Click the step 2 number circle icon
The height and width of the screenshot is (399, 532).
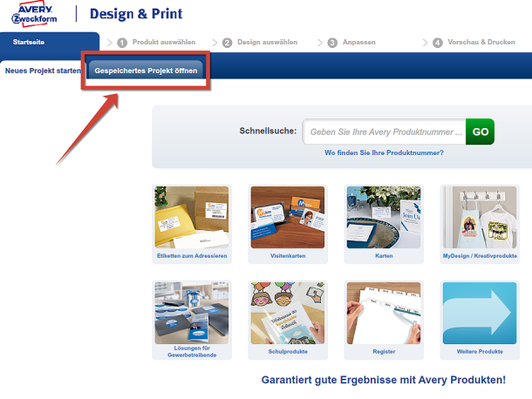[228, 43]
